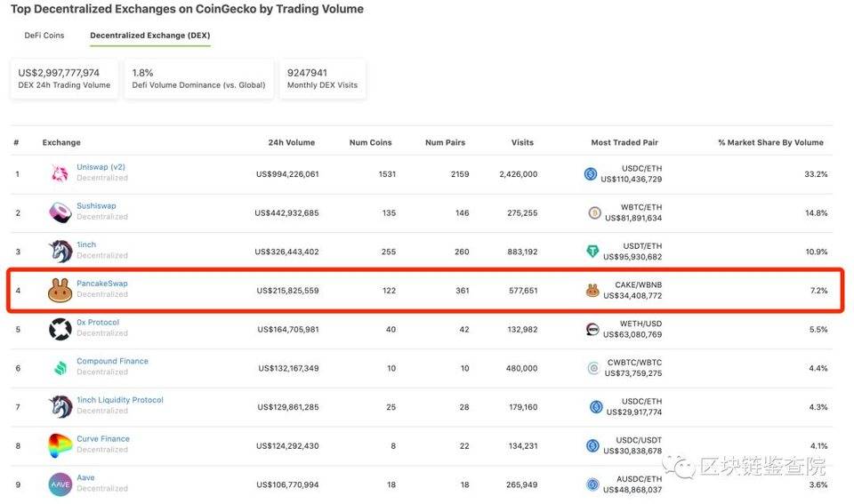The height and width of the screenshot is (504, 854).
Task: Click PancakeSwap volume US$215,825,559
Action: pyautogui.click(x=287, y=291)
